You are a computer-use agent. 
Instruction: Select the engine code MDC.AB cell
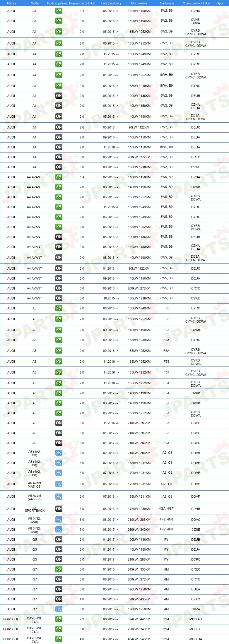[x=196, y=619]
